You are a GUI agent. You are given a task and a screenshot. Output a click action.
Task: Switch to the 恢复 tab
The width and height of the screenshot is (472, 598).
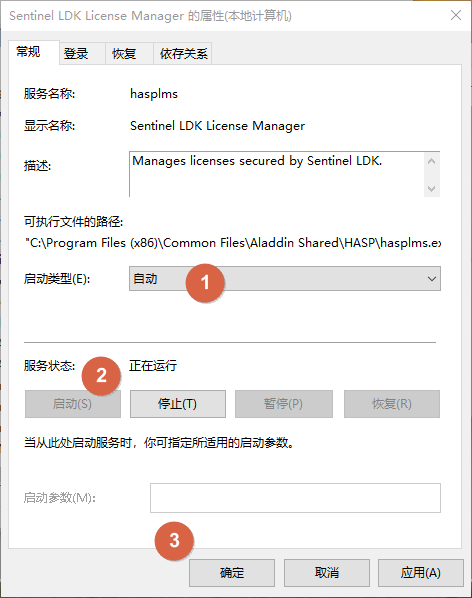[x=124, y=54]
